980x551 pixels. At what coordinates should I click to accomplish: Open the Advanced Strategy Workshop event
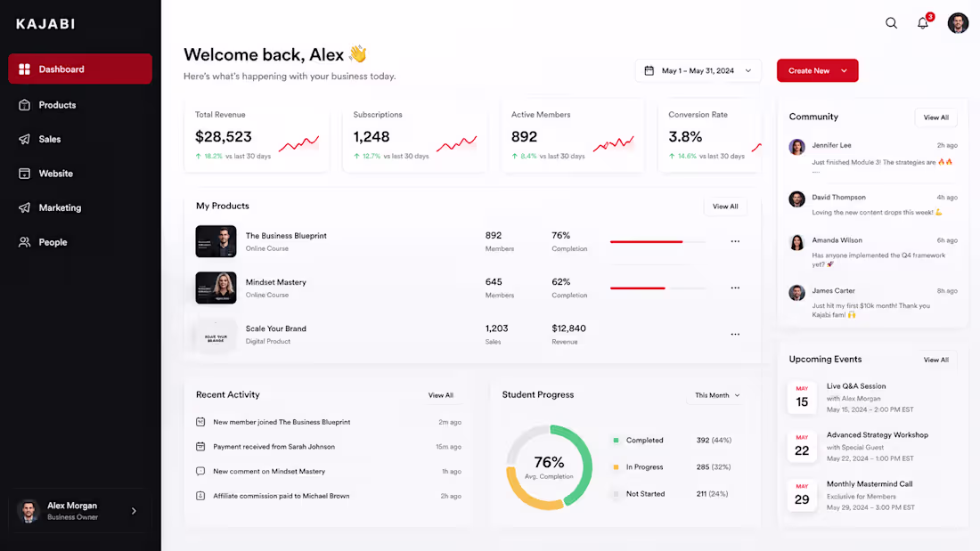tap(870, 447)
